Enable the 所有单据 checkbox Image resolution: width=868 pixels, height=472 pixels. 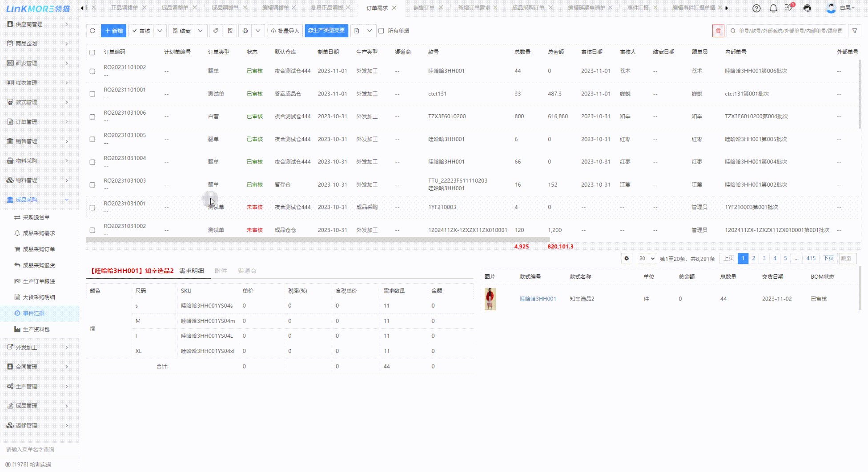(381, 31)
